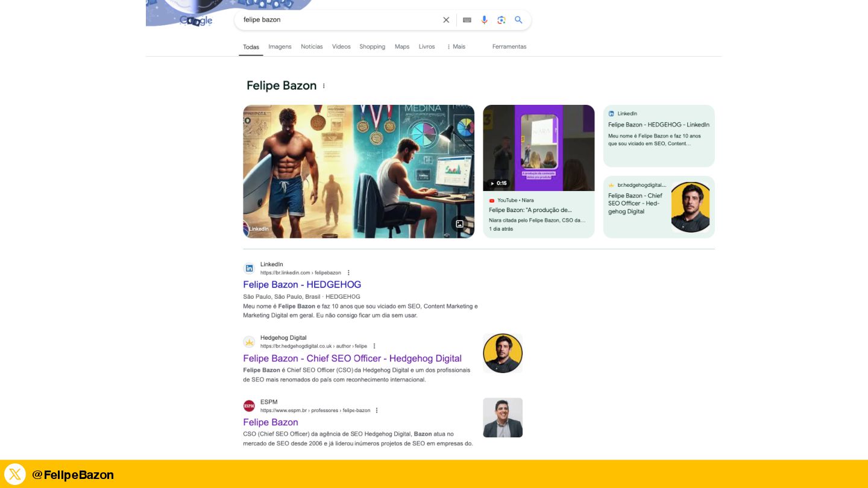
Task: Click the "São Paulo, São Paulo, Brasil · HEDGEHOG" line
Action: click(x=301, y=296)
